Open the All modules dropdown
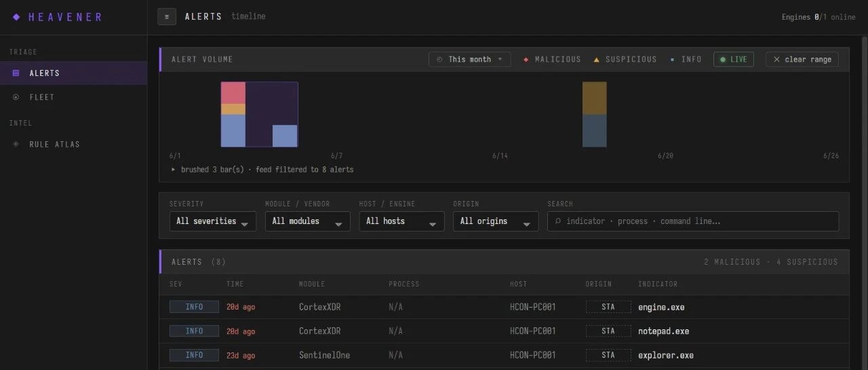 (x=307, y=221)
